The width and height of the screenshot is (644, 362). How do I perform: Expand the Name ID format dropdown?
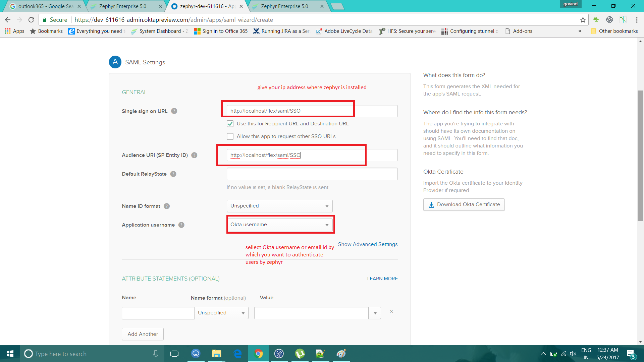(279, 206)
